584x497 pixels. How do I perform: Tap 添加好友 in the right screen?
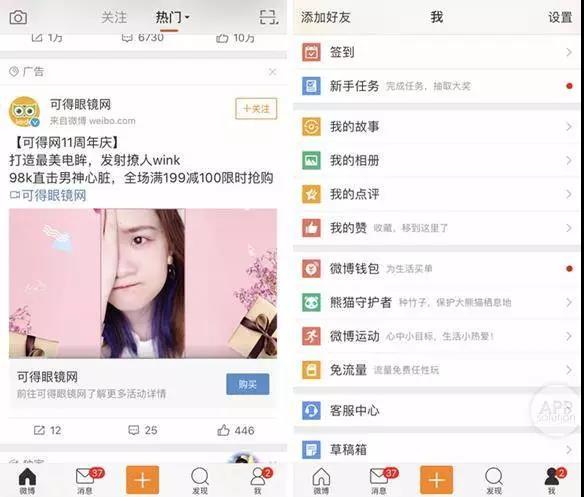coord(326,17)
